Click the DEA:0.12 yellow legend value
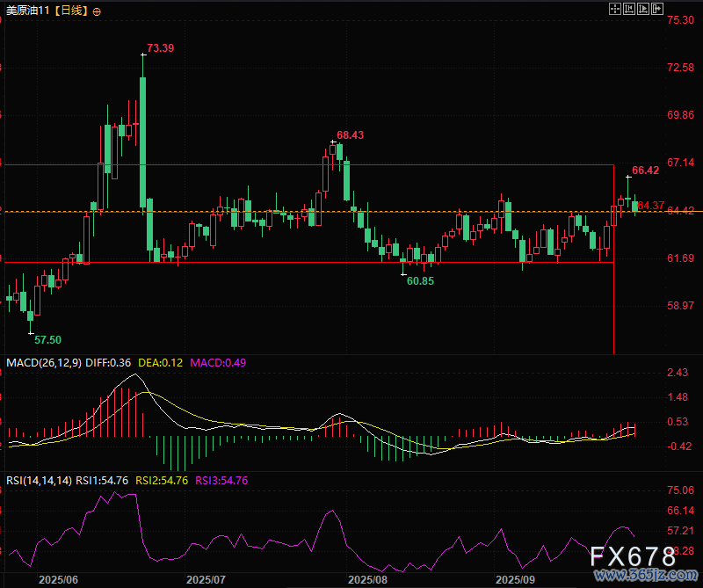This screenshot has height=588, width=703. [x=159, y=362]
